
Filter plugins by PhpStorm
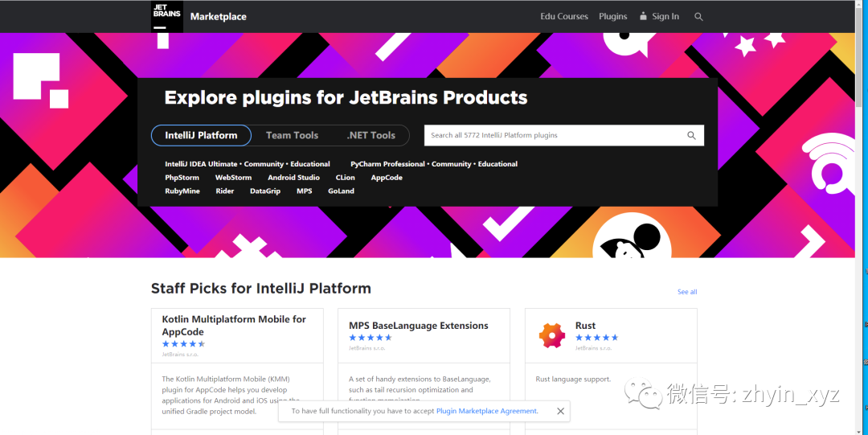(182, 178)
